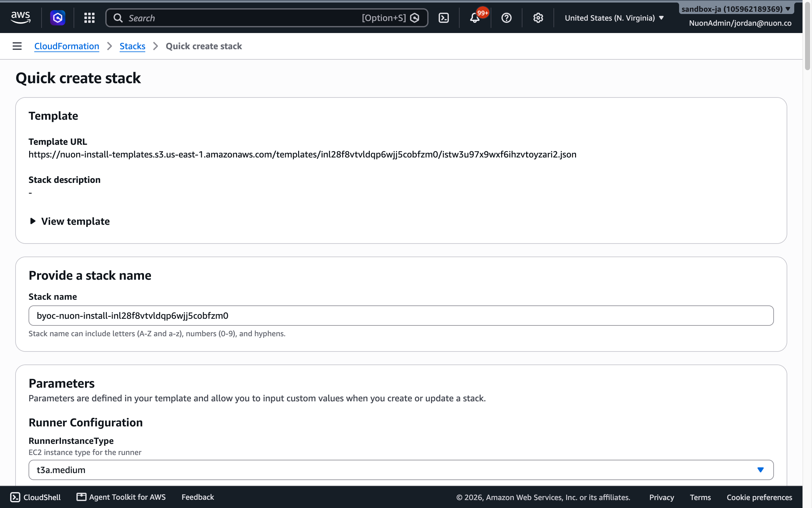Click the Runner Configuration heading
This screenshot has height=508, width=812.
click(x=86, y=422)
